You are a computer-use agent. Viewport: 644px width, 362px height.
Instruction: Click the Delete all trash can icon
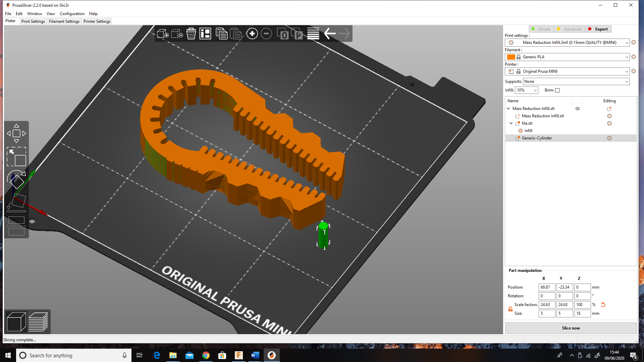click(x=191, y=34)
